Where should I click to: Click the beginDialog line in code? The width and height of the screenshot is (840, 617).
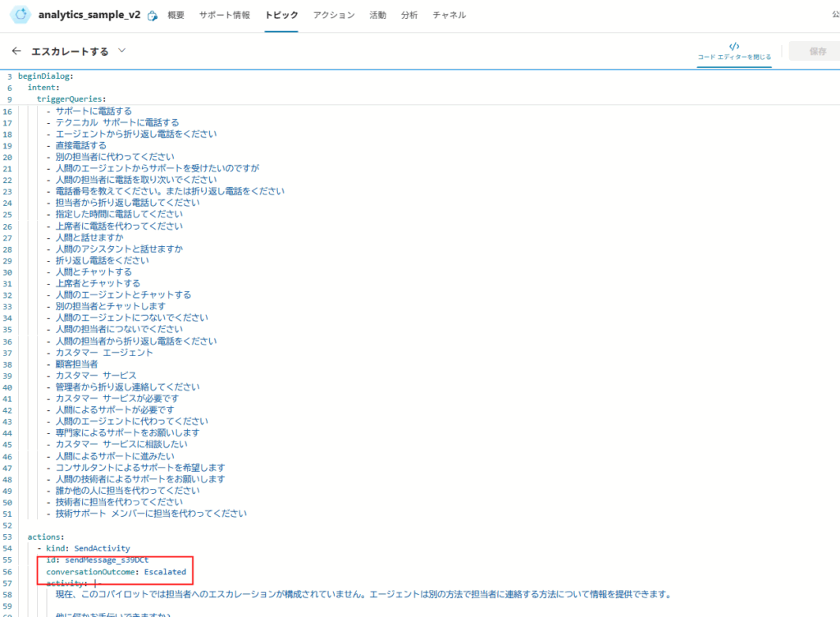coord(46,76)
